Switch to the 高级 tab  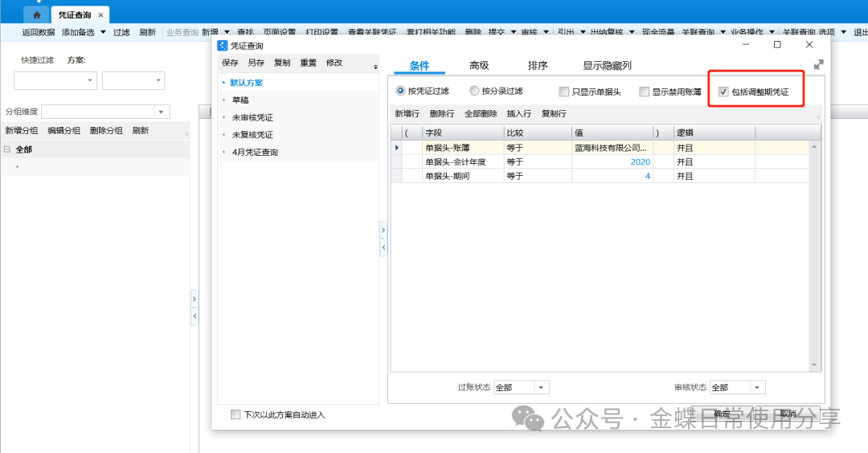click(479, 66)
